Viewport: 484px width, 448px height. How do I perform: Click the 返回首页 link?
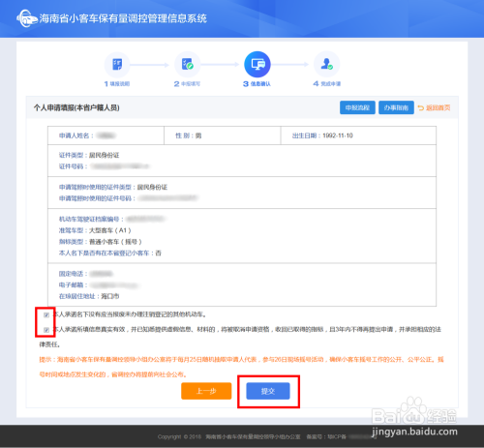[438, 107]
